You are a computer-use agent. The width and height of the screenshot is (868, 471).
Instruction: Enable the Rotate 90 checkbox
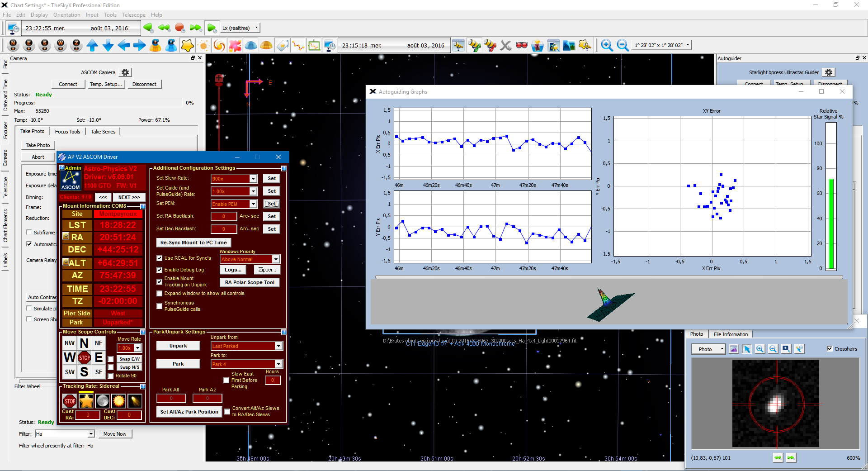(111, 376)
